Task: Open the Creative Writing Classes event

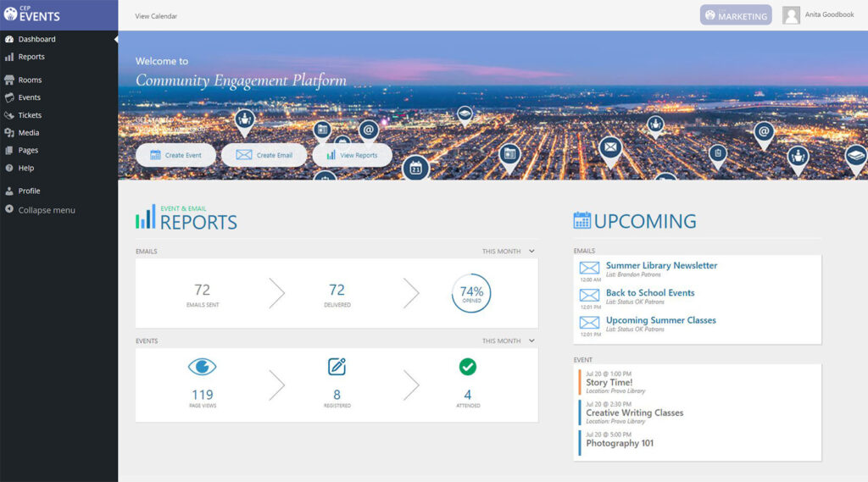Action: 634,413
